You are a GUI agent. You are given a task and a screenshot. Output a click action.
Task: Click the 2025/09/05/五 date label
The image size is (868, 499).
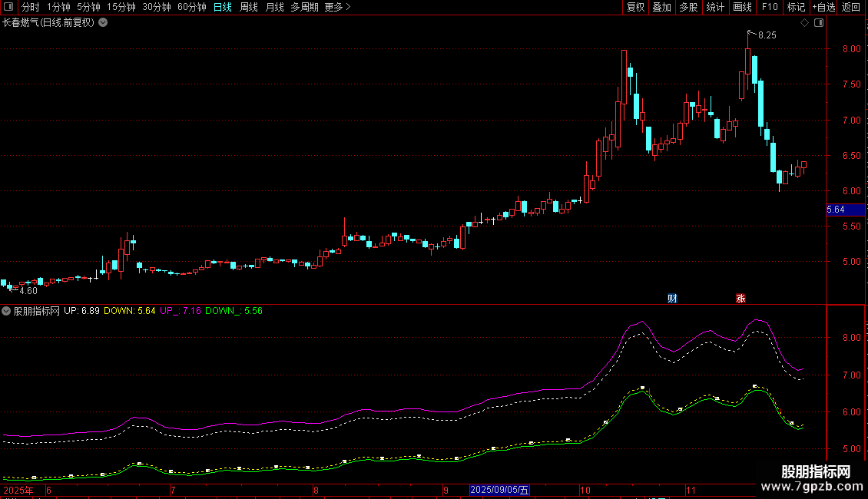tap(499, 490)
